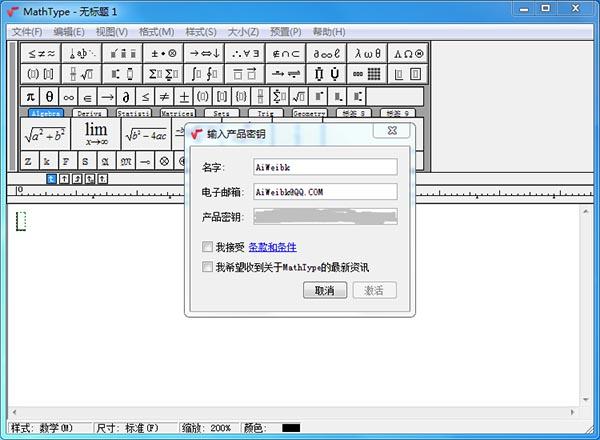Open the 格式(M) menu

pyautogui.click(x=156, y=32)
